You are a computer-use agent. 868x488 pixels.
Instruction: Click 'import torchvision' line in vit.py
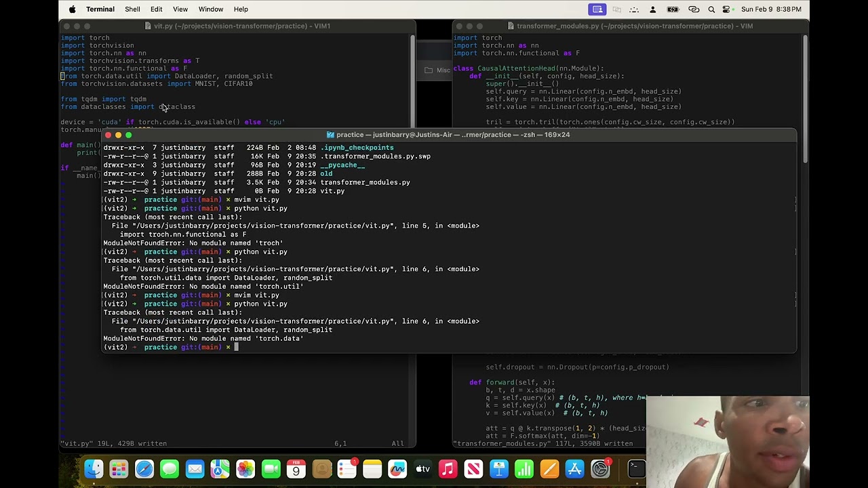click(x=97, y=45)
